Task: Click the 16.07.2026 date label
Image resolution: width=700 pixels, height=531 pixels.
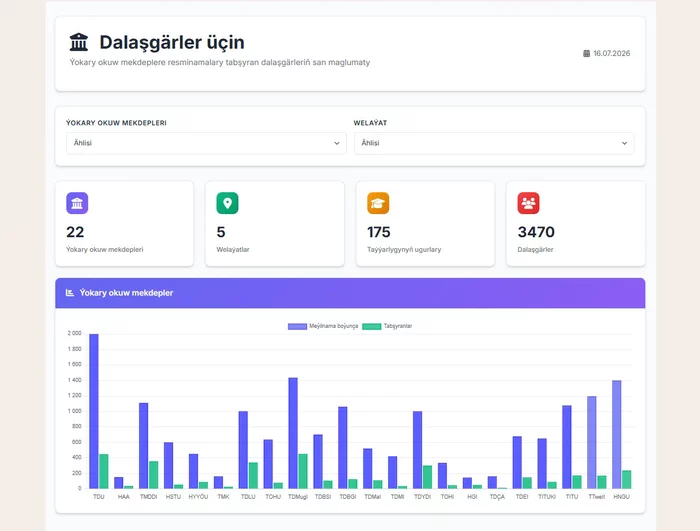Action: 612,54
